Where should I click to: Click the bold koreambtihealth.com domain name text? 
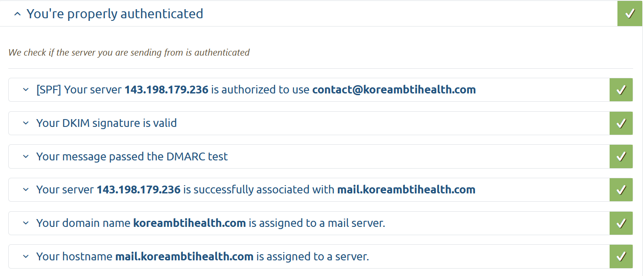point(189,223)
